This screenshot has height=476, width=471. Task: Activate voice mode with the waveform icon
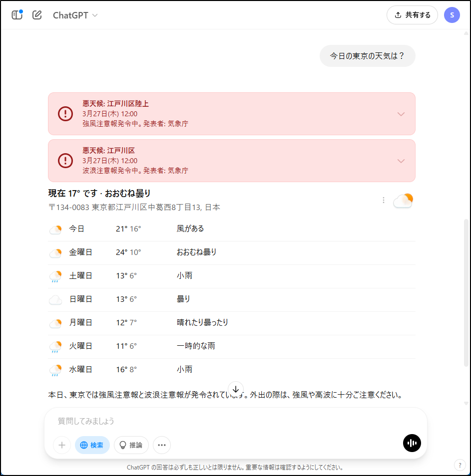[412, 443]
